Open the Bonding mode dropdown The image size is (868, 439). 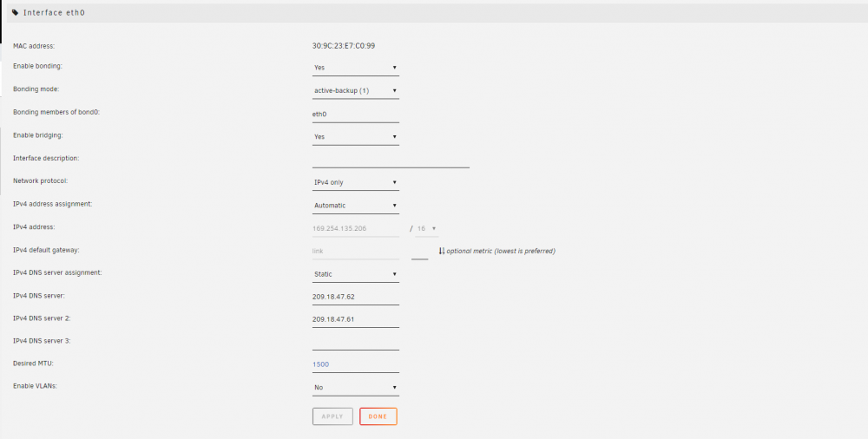tap(355, 91)
